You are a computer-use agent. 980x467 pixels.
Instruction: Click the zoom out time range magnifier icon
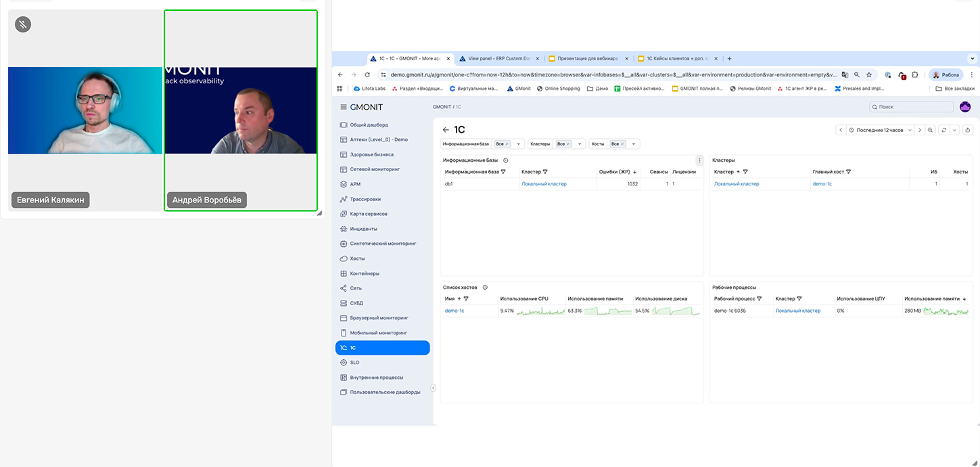pos(931,130)
